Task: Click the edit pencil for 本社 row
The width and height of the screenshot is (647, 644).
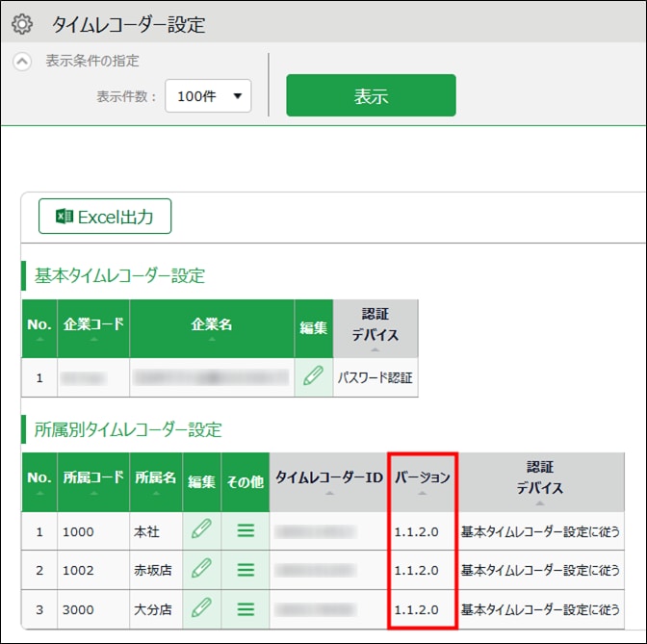Action: click(x=201, y=530)
